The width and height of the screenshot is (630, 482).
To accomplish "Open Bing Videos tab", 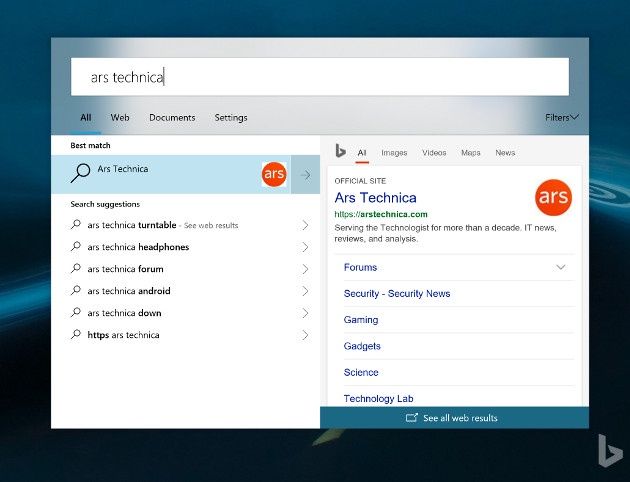I will [434, 153].
